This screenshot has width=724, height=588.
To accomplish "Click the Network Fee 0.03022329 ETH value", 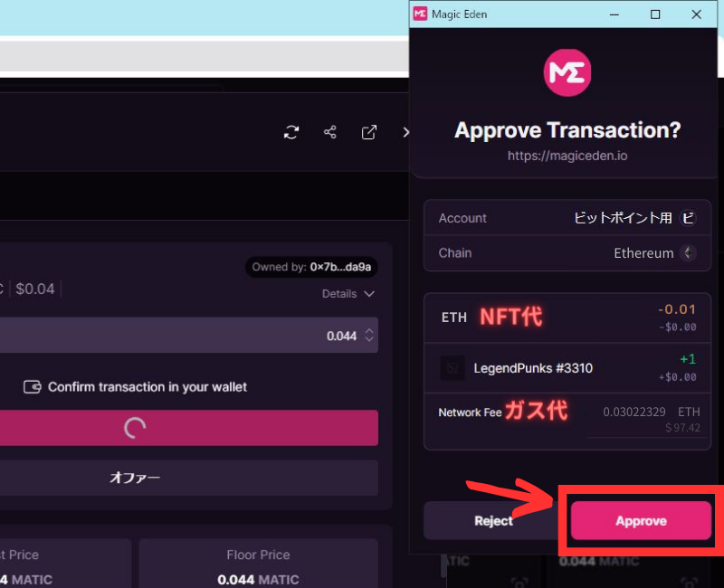I will (652, 412).
